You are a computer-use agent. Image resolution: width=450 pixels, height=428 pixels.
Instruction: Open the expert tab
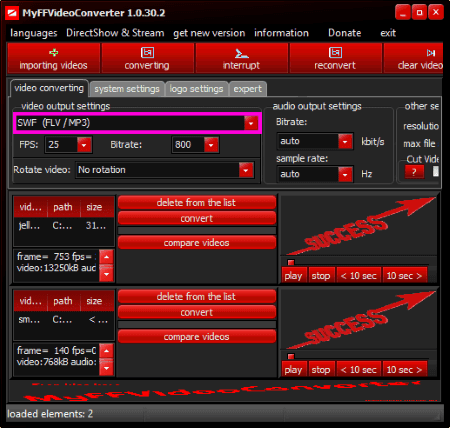click(248, 89)
